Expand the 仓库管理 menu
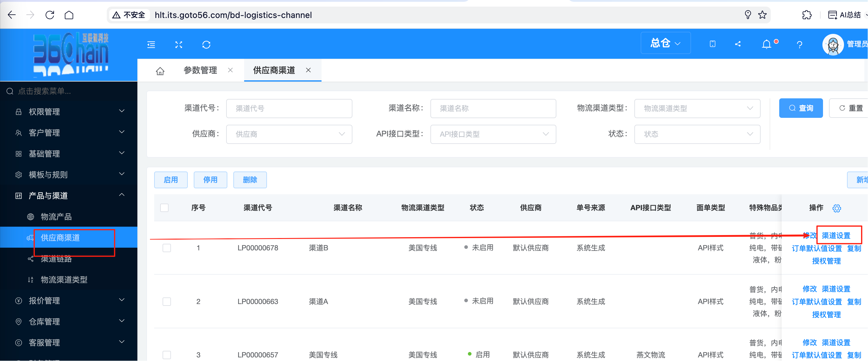This screenshot has height=361, width=868. pyautogui.click(x=69, y=322)
